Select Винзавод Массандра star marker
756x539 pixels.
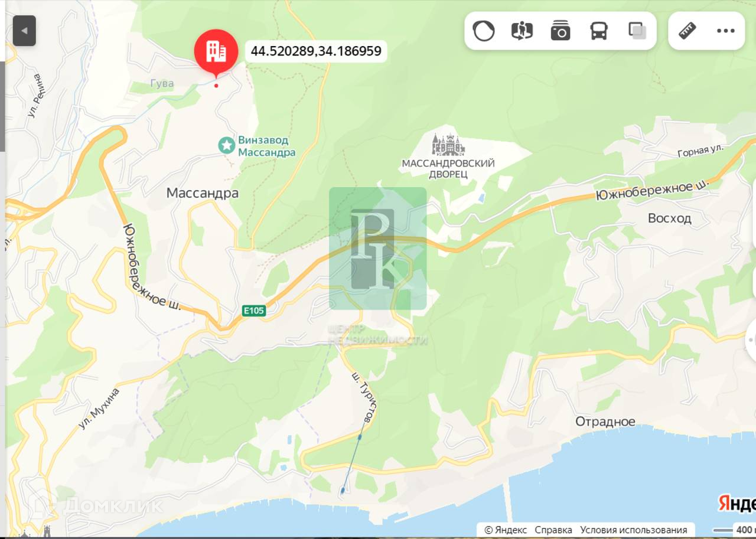(x=226, y=145)
